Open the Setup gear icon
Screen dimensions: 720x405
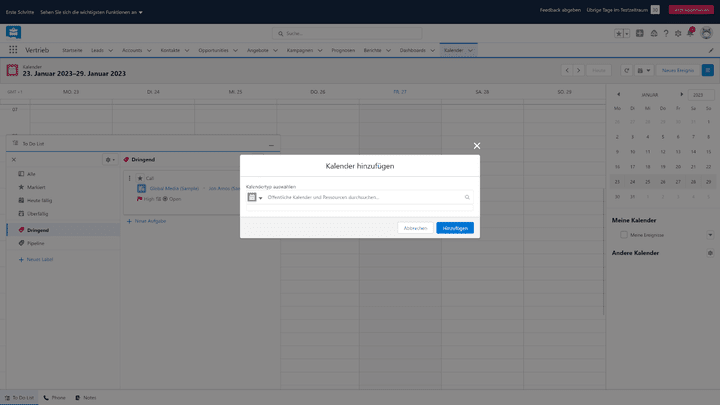[678, 34]
